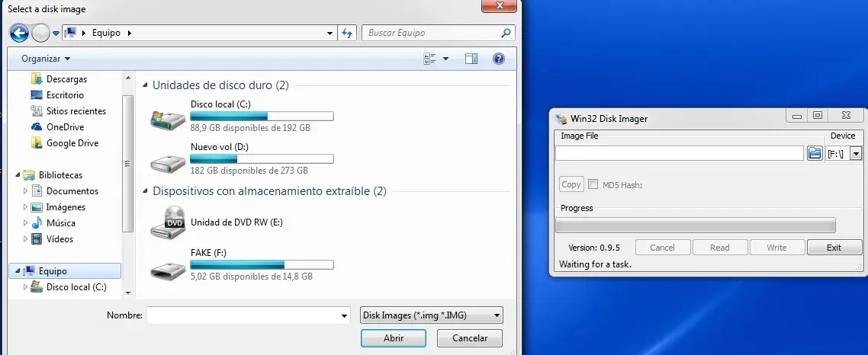
Task: Collapse Dispositivos con almacenamiento extraíble group
Action: click(146, 191)
